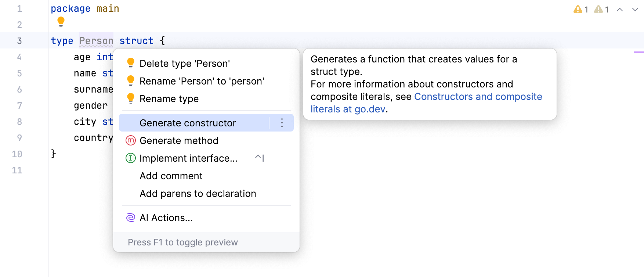
Task: Open the three-dot menu on Generate constructor
Action: click(x=282, y=123)
